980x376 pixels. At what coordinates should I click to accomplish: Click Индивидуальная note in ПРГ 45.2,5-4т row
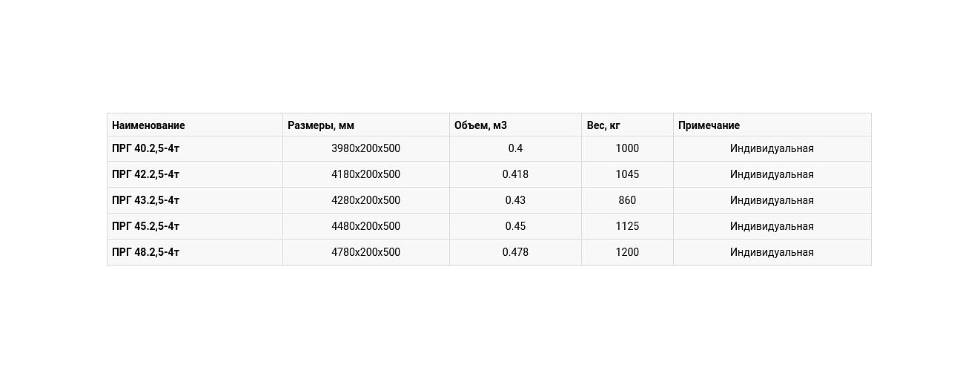[772, 226]
